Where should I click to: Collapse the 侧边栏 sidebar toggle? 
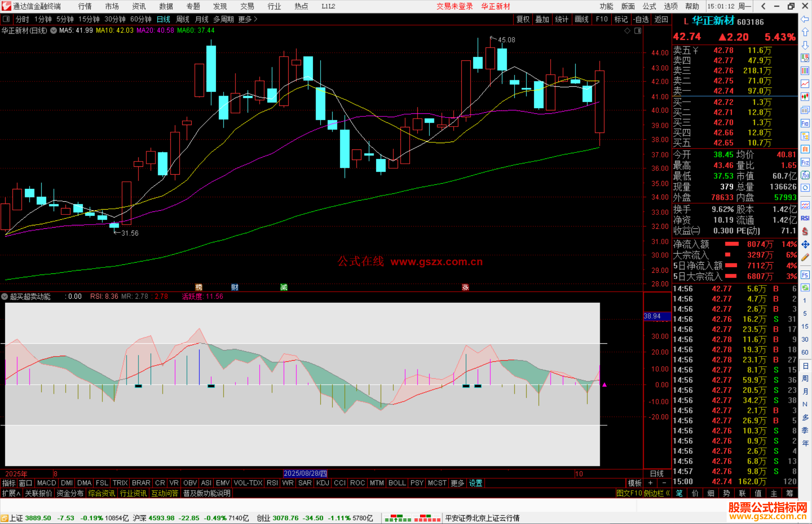(x=656, y=493)
